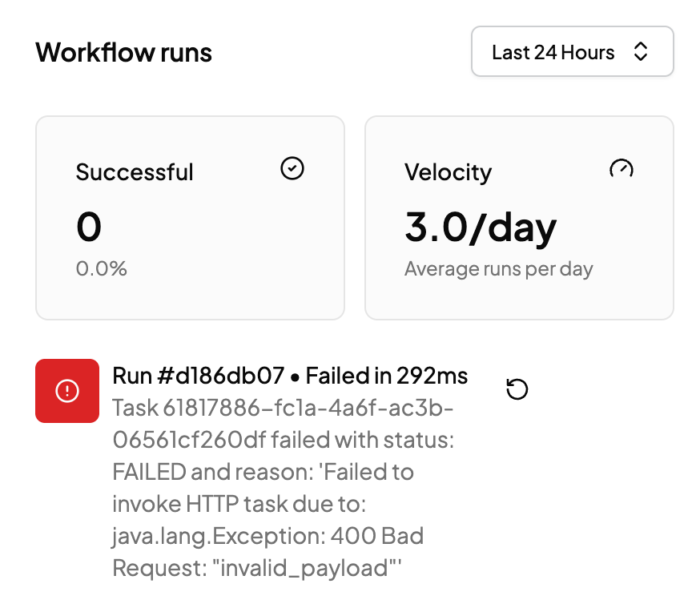
Task: Click the gauge icon in Velocity card
Action: click(621, 168)
